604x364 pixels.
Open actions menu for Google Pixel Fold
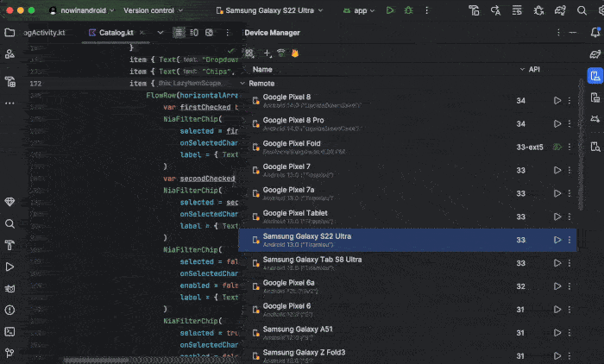click(x=569, y=147)
